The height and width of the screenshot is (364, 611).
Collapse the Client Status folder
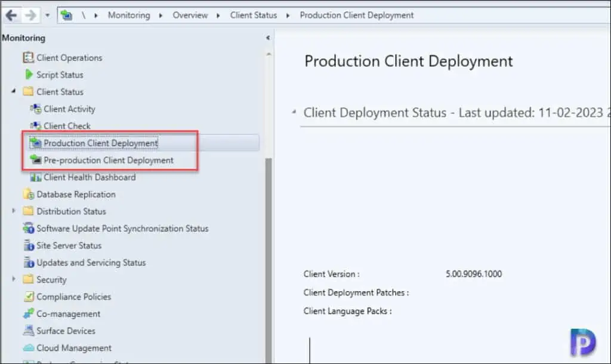click(14, 91)
